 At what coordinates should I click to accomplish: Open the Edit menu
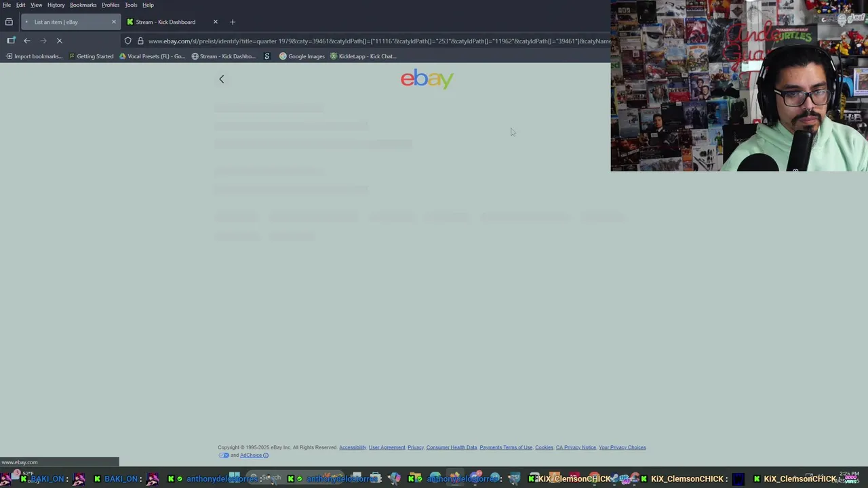click(x=21, y=5)
